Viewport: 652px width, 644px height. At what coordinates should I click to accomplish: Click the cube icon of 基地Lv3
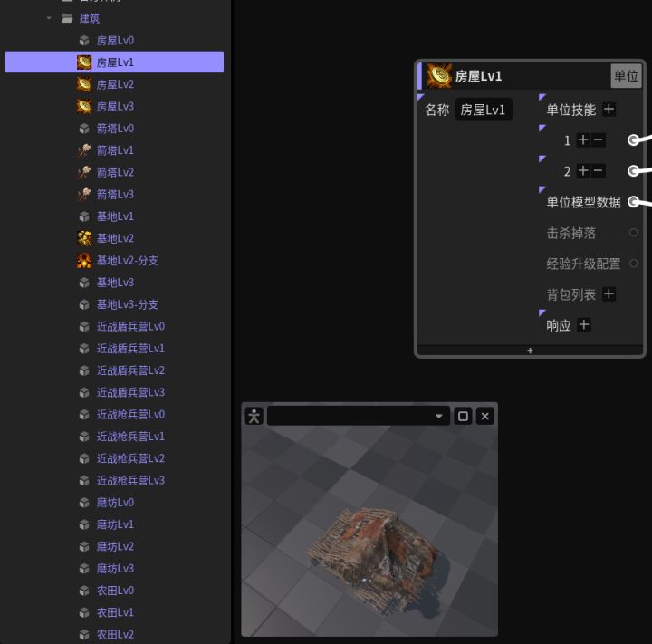pos(84,283)
